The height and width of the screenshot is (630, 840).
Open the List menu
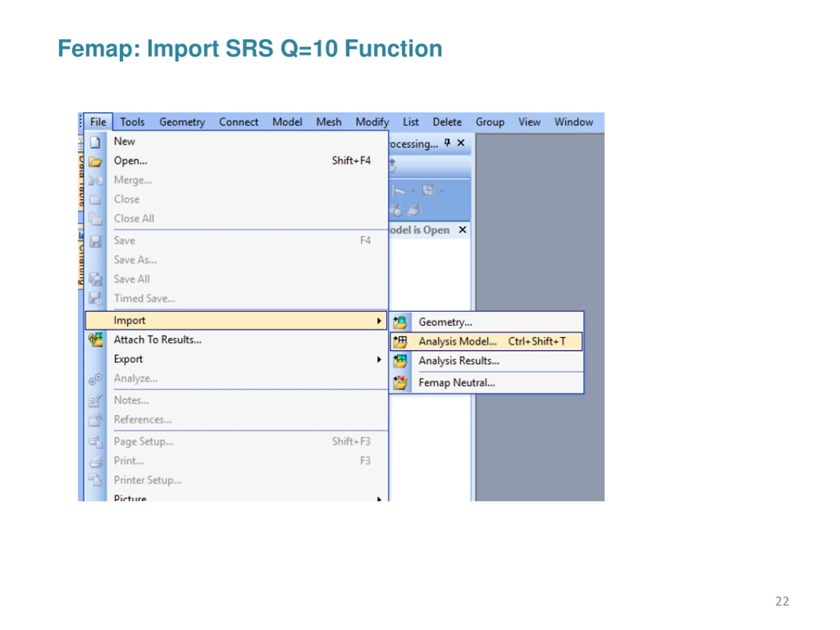(410, 122)
